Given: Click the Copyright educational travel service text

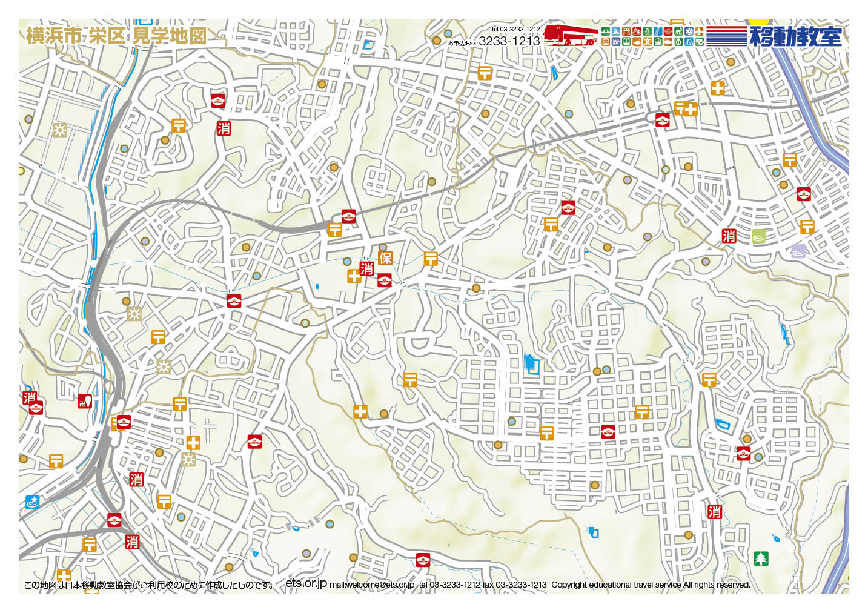Looking at the screenshot, I should pyautogui.click(x=651, y=585).
